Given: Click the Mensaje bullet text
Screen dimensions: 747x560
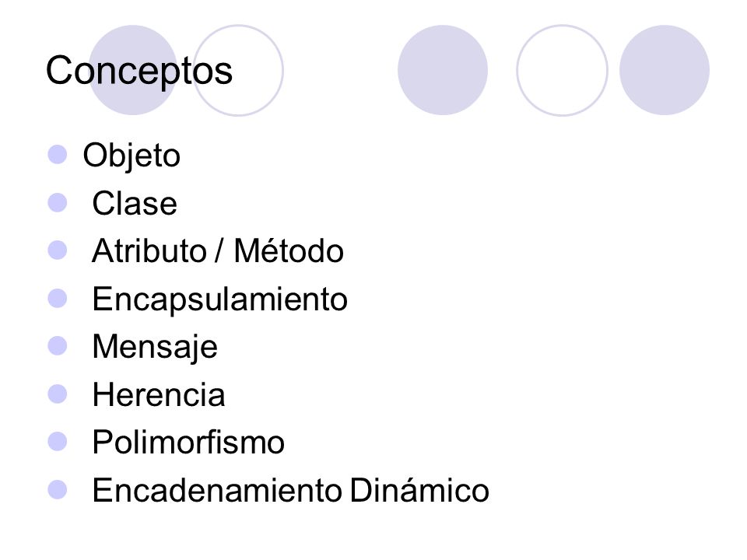Looking at the screenshot, I should click(155, 347).
